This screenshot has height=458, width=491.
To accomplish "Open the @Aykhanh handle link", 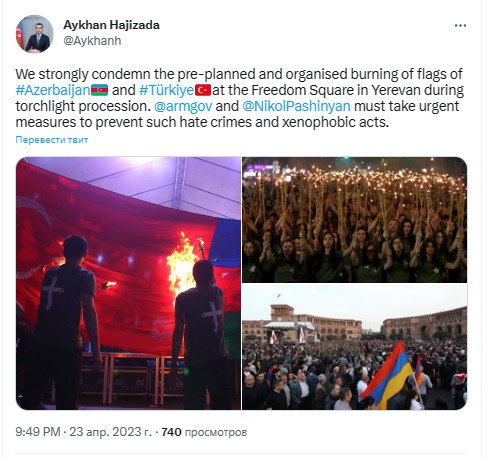I will tap(92, 41).
